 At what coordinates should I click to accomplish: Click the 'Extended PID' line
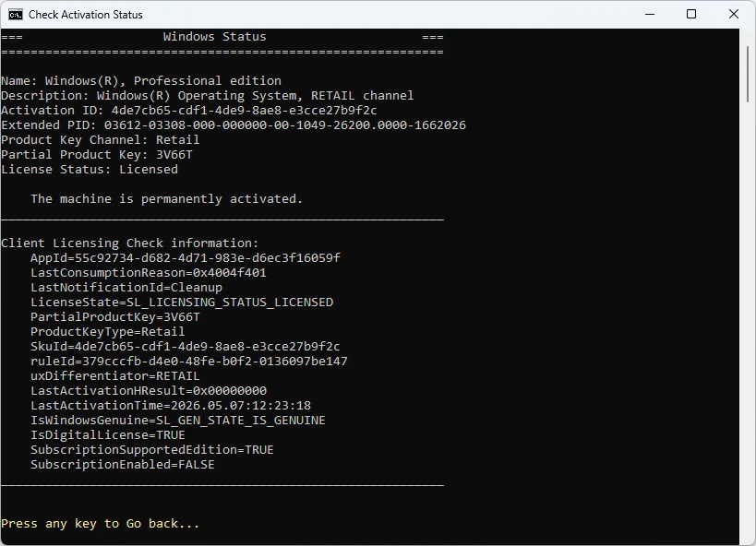pyautogui.click(x=234, y=125)
